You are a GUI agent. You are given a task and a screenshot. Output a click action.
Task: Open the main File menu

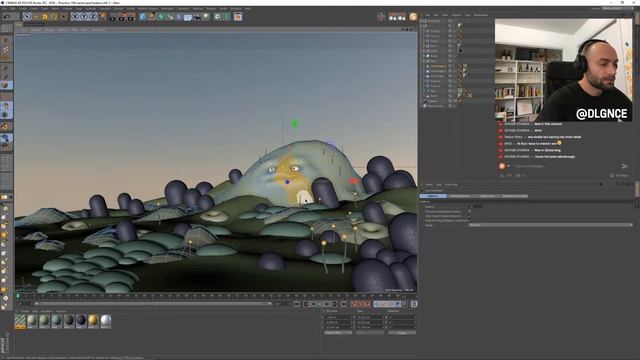pos(4,9)
